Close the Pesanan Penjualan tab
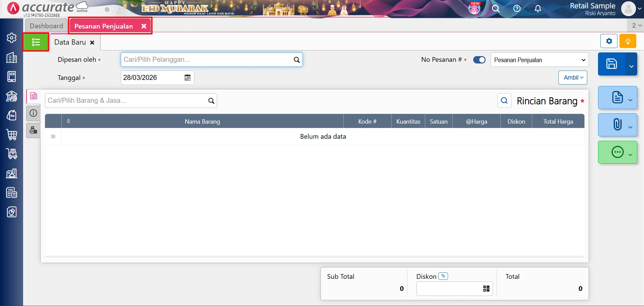This screenshot has width=644, height=306. [144, 26]
